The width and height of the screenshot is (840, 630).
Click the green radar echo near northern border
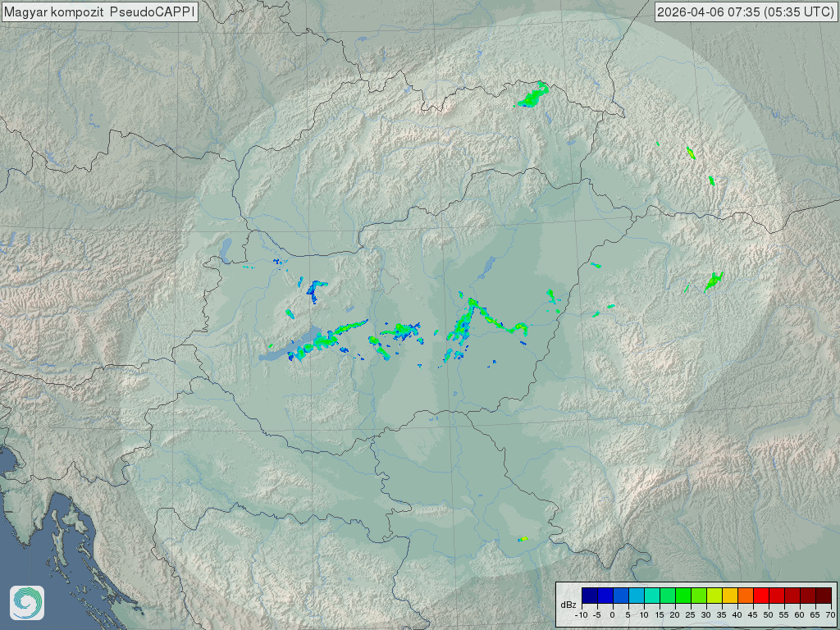(x=532, y=98)
